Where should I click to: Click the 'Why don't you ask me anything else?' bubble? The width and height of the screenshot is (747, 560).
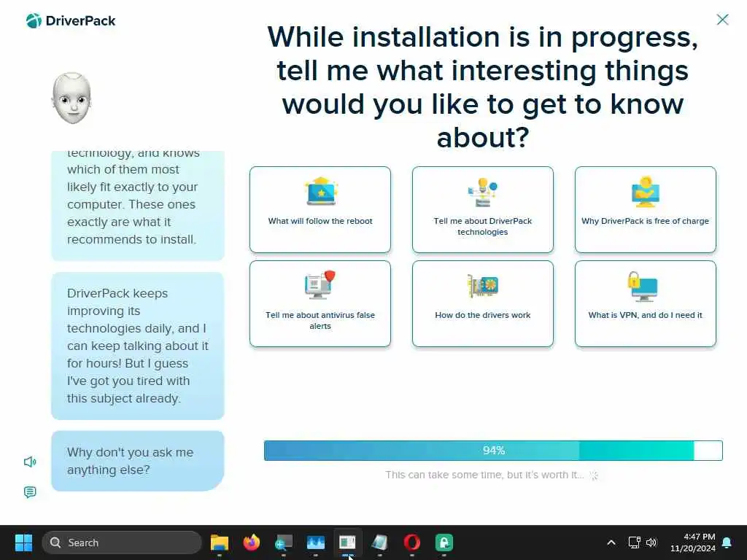tap(138, 461)
